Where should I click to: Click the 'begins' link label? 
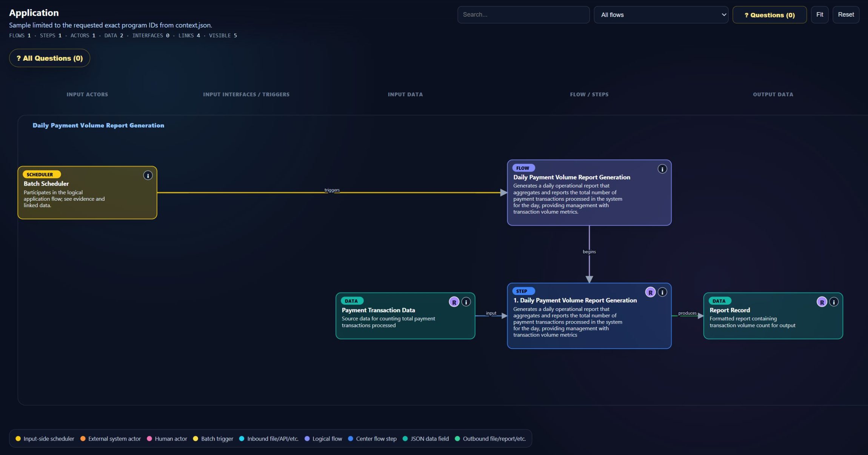coord(589,252)
